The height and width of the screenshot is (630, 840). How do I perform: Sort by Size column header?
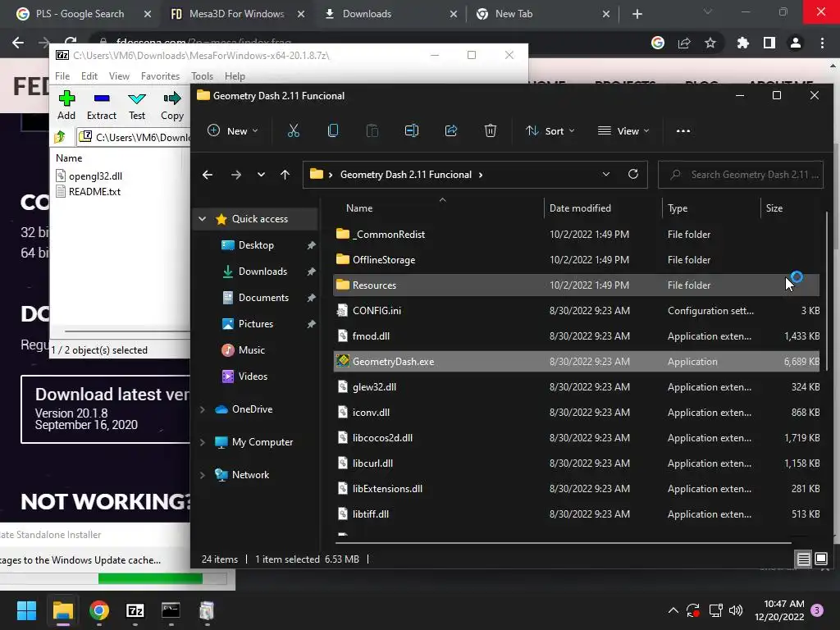pyautogui.click(x=774, y=208)
